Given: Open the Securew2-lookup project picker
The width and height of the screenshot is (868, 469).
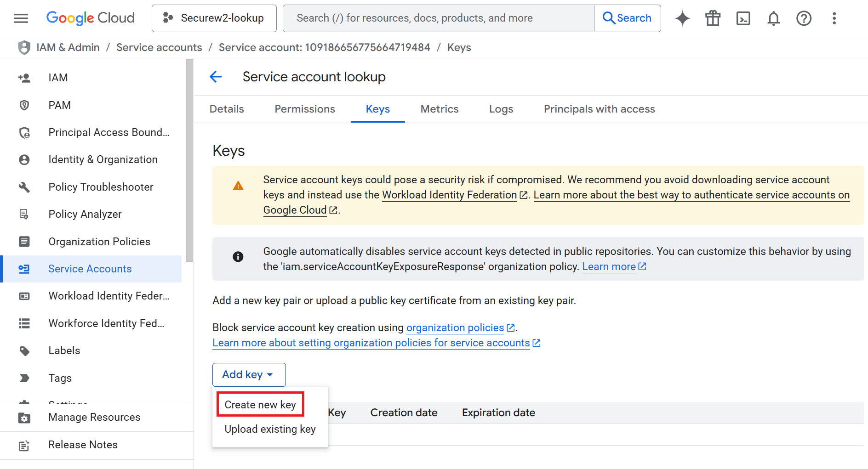Looking at the screenshot, I should (x=214, y=18).
